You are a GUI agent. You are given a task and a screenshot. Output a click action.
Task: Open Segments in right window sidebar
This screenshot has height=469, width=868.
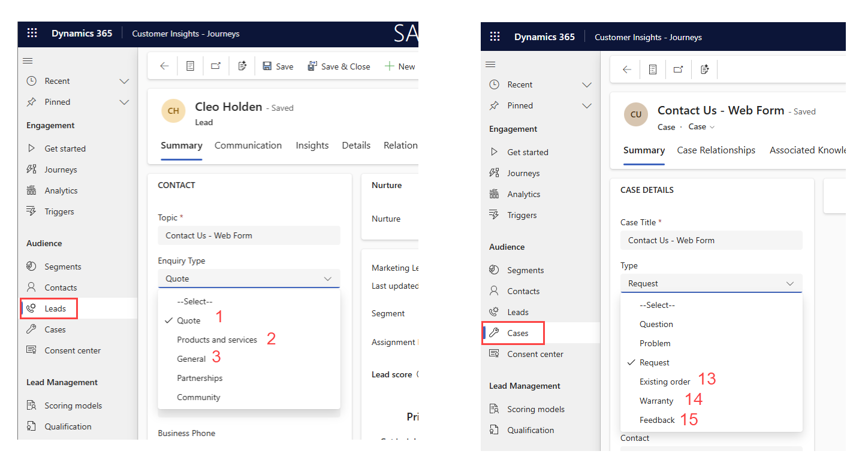coord(525,270)
